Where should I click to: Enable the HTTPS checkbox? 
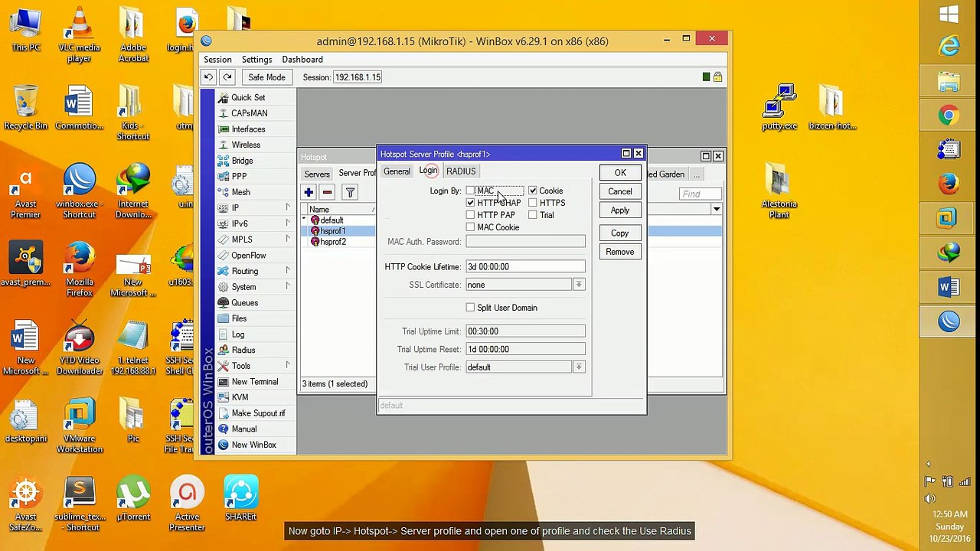[533, 203]
